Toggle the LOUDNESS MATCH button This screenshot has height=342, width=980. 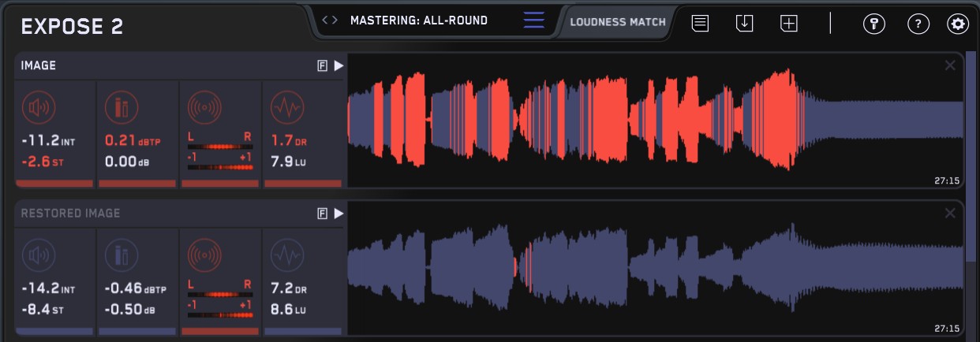(x=618, y=22)
